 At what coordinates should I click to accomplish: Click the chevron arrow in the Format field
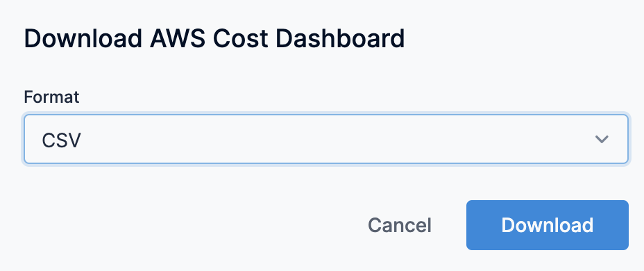(602, 140)
